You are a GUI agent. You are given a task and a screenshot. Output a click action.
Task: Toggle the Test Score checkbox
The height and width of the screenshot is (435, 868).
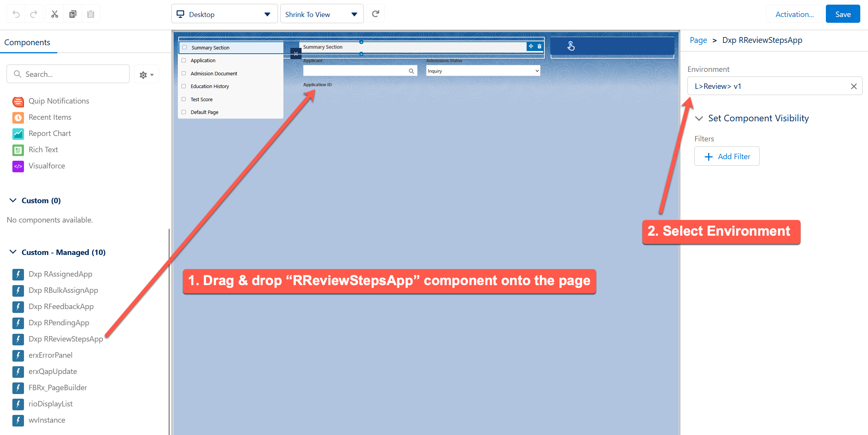tap(184, 99)
